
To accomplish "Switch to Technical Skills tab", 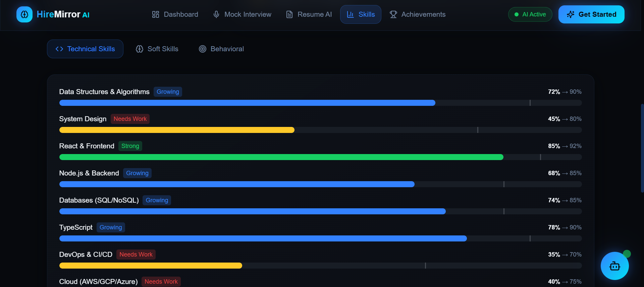I will pos(85,49).
